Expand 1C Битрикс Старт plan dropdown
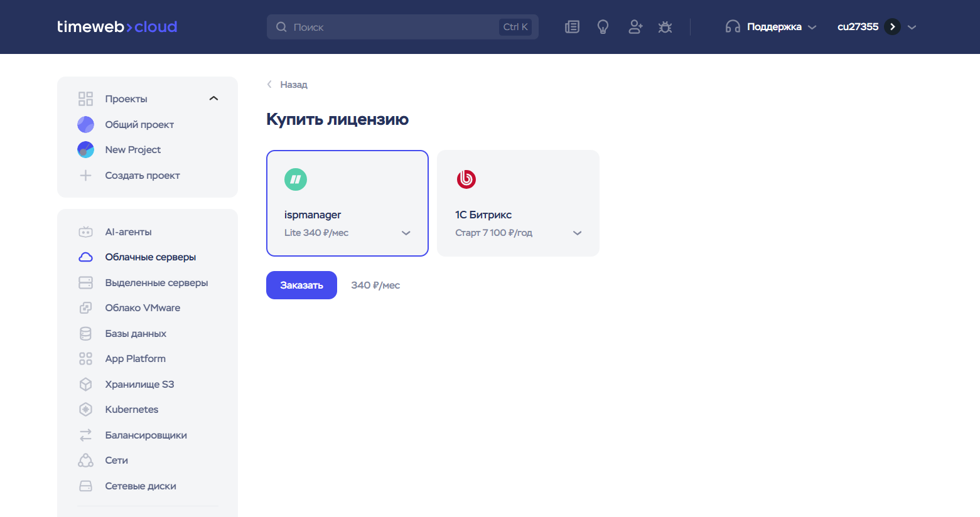 (x=577, y=233)
